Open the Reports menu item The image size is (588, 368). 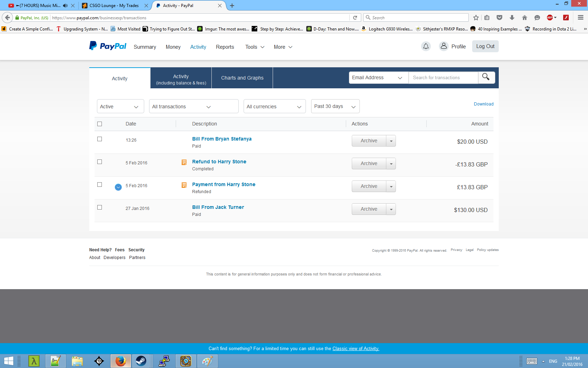(x=225, y=47)
